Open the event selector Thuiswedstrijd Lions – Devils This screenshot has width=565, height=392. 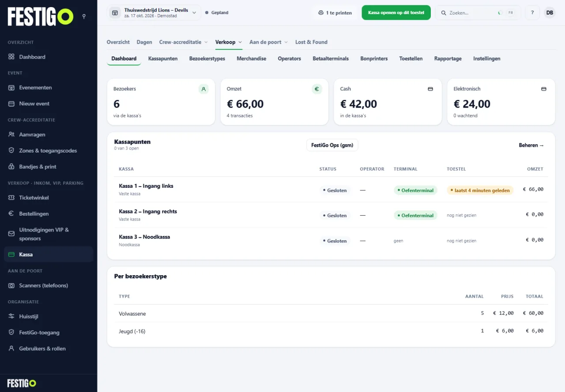click(154, 13)
